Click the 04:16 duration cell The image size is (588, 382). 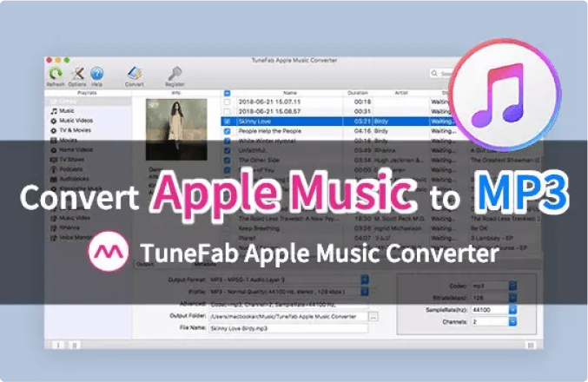click(x=362, y=131)
